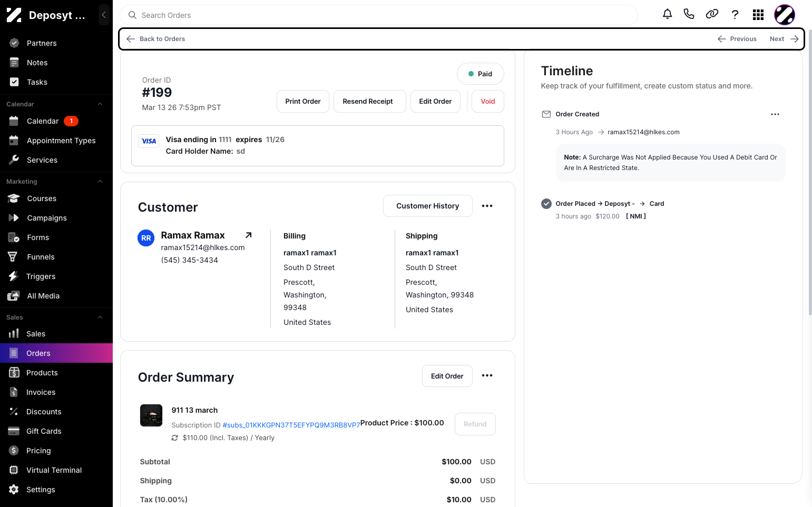Open Tasks in the sidebar
Image resolution: width=812 pixels, height=507 pixels.
click(56, 82)
